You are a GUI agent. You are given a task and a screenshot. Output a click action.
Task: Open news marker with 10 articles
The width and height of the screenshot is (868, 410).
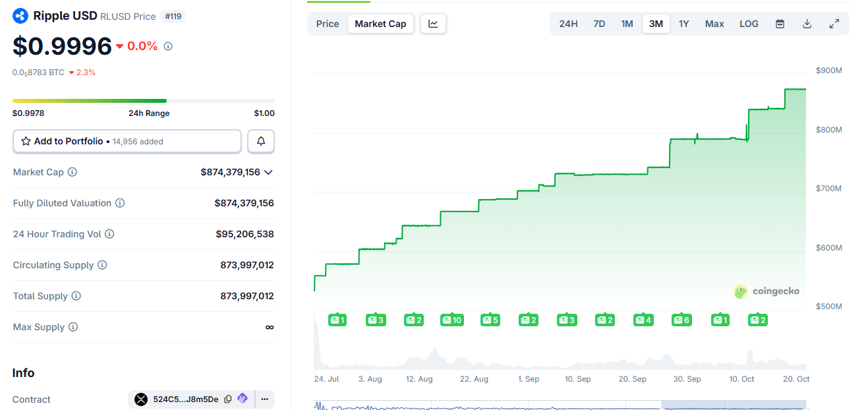tap(451, 320)
